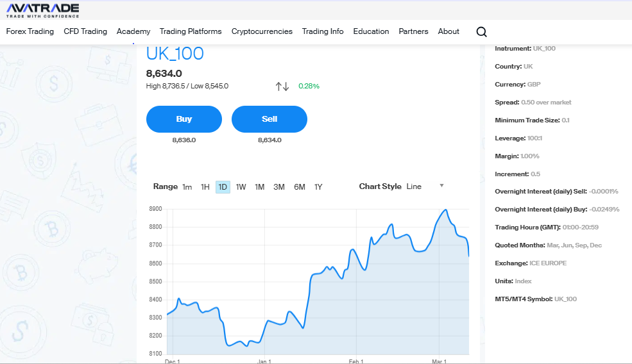Open the Trading Platforms menu
The image size is (632, 364).
(191, 31)
